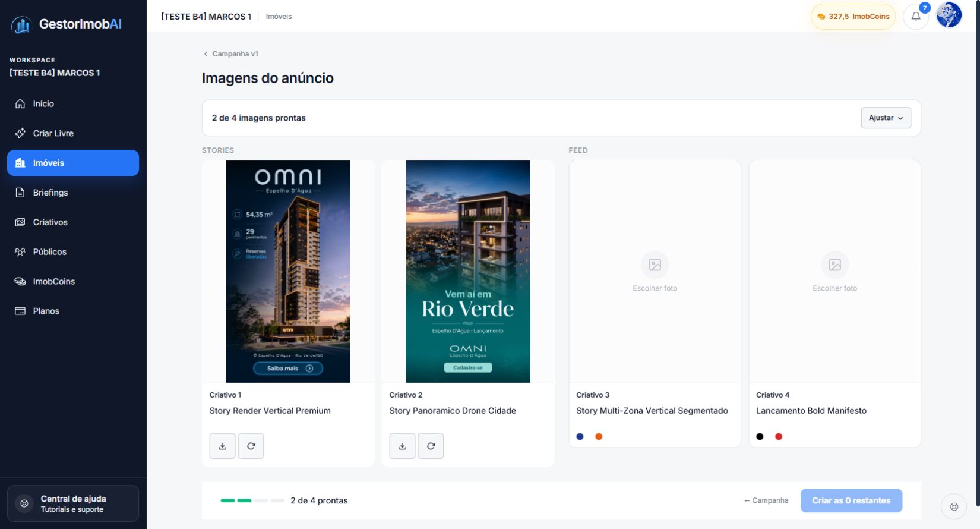Image resolution: width=980 pixels, height=529 pixels.
Task: Click Criar as 0 restantes button
Action: (851, 500)
